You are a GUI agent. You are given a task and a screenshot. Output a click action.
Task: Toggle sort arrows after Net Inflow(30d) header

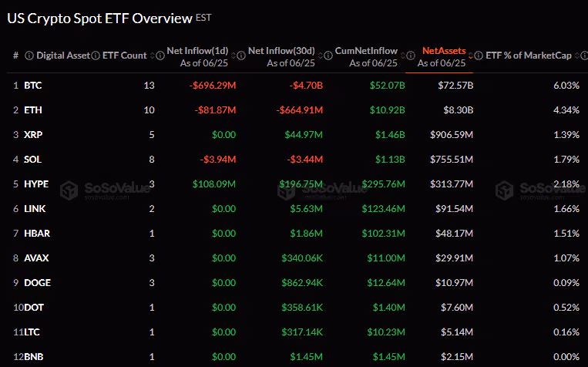[321, 56]
